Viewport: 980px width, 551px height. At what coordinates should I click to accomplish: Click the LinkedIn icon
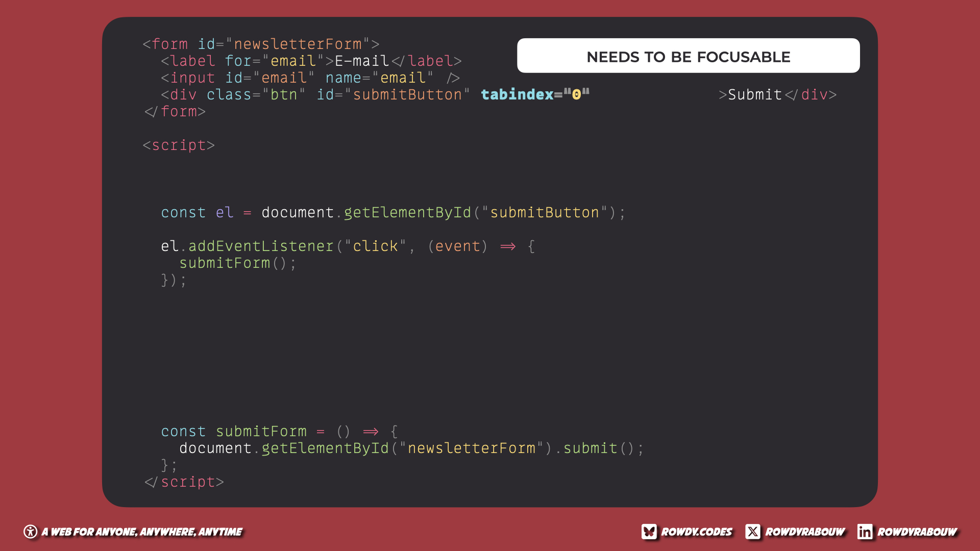[865, 532]
